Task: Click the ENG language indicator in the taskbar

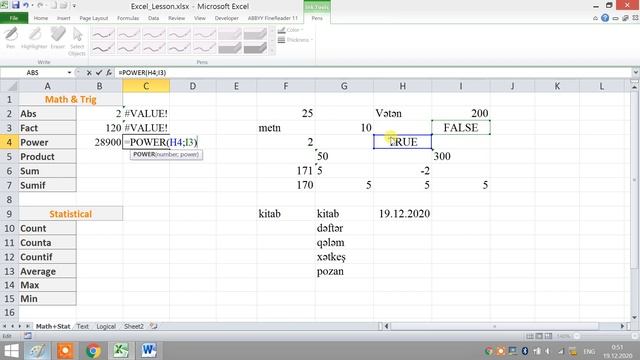Action: (589, 351)
